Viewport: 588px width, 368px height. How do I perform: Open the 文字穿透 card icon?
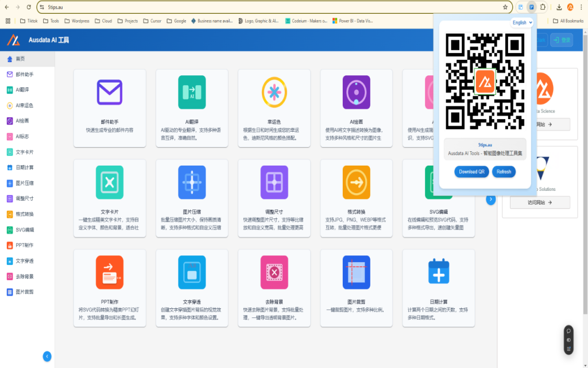pyautogui.click(x=192, y=272)
